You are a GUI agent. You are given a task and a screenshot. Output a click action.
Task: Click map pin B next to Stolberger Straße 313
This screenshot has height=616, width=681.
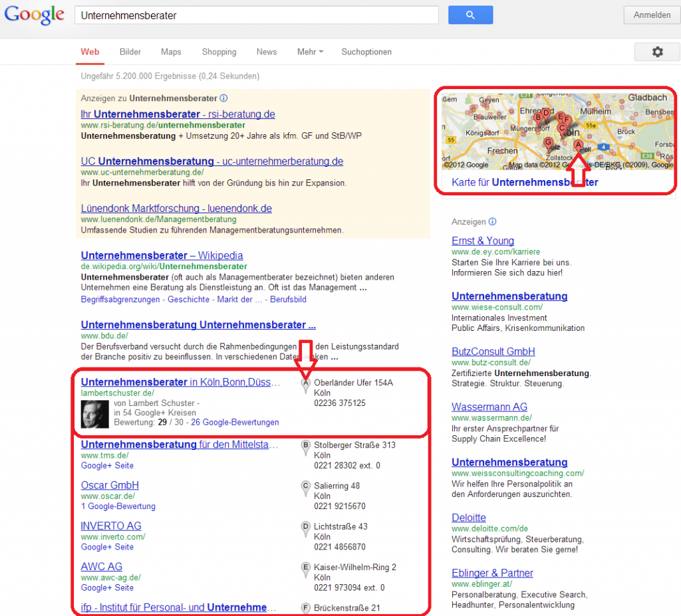click(306, 447)
